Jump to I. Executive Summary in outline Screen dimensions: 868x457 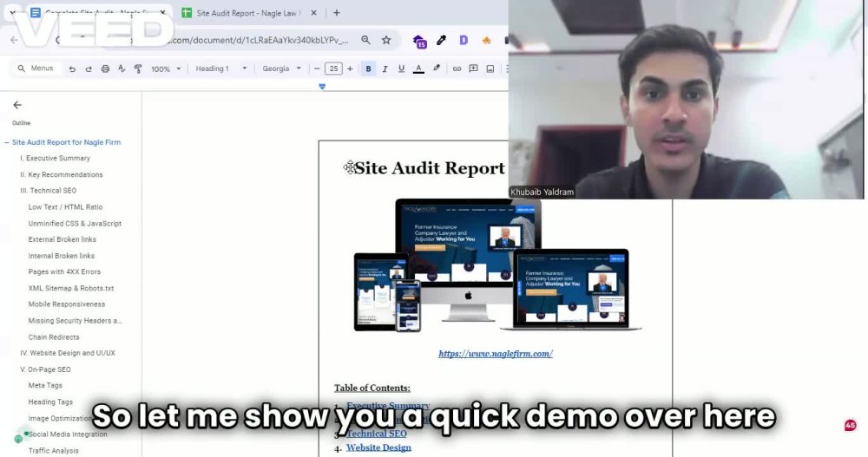click(55, 158)
